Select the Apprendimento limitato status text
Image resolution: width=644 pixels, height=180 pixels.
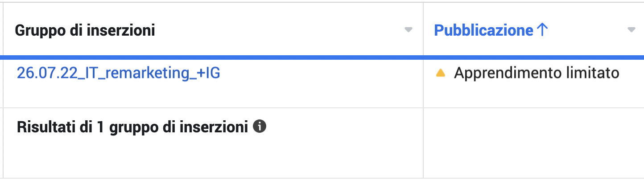coord(537,73)
